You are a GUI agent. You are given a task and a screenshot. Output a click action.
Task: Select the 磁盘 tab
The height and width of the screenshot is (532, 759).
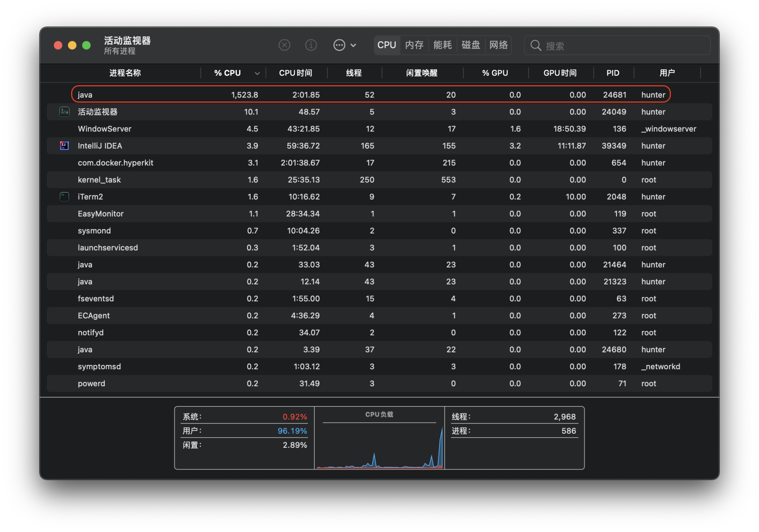pyautogui.click(x=470, y=45)
